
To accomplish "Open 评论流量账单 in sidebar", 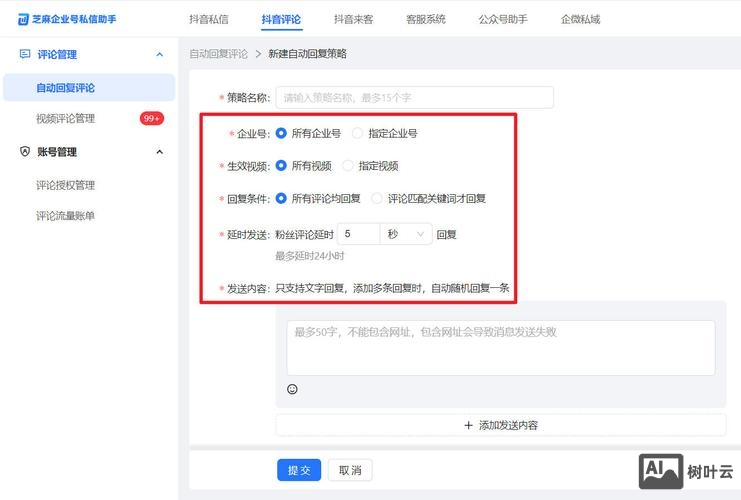I will 66,216.
